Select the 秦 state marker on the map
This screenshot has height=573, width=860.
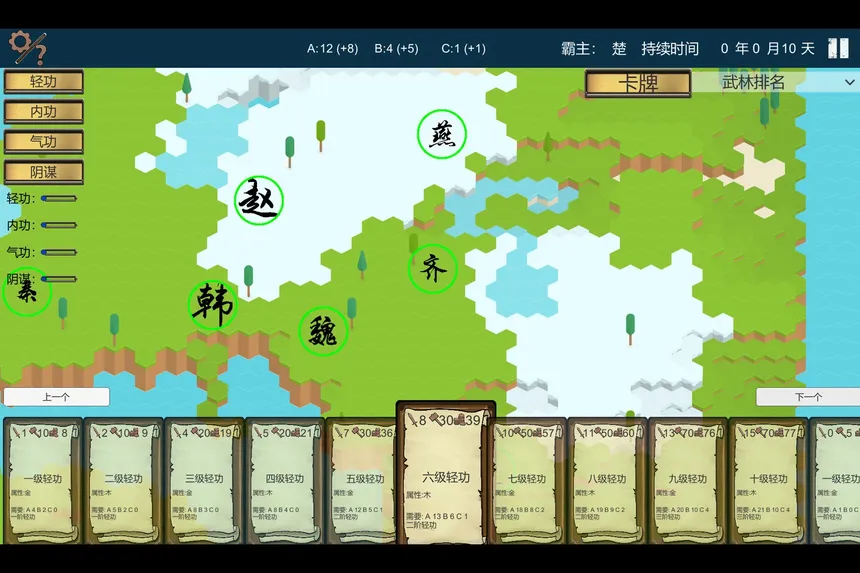coord(27,291)
